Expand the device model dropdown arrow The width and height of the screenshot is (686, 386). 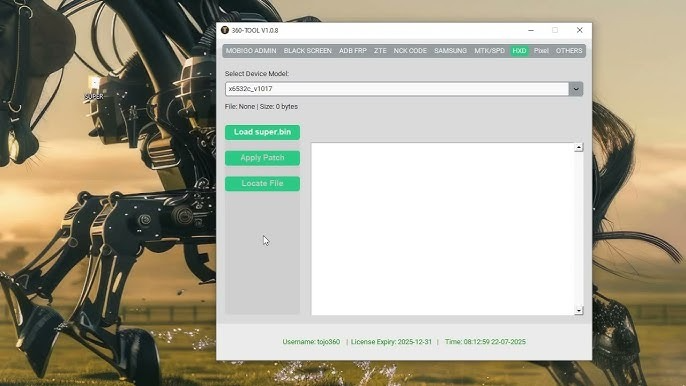pos(576,89)
